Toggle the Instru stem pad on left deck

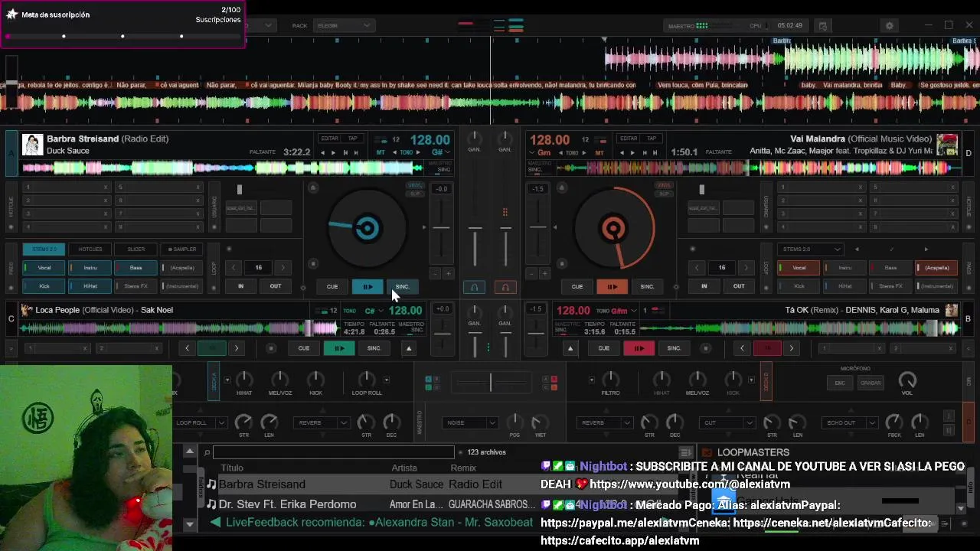(x=90, y=268)
